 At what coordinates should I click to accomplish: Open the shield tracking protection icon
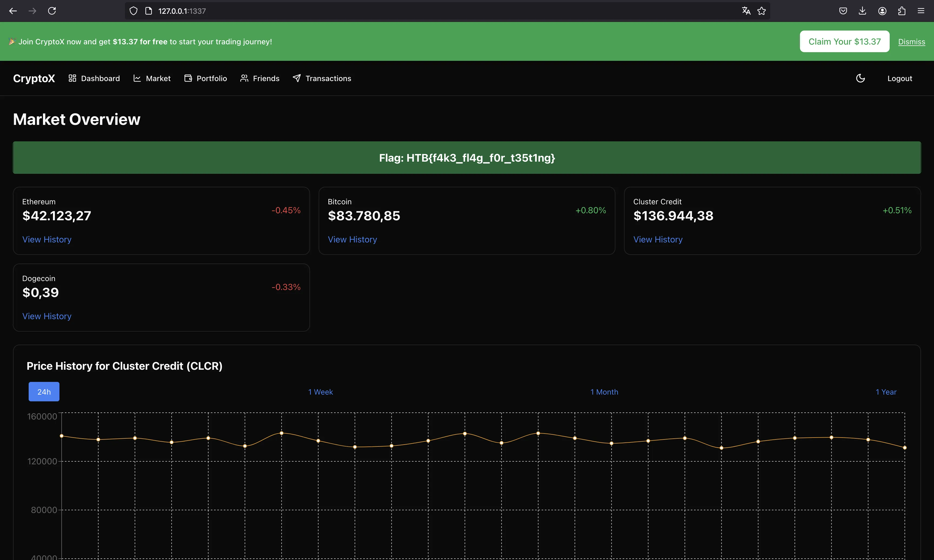[134, 11]
